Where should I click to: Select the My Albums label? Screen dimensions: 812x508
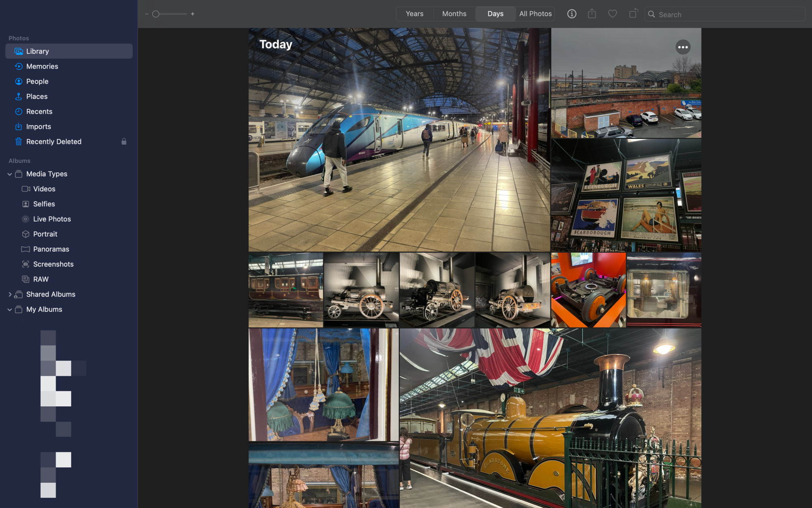pyautogui.click(x=44, y=309)
